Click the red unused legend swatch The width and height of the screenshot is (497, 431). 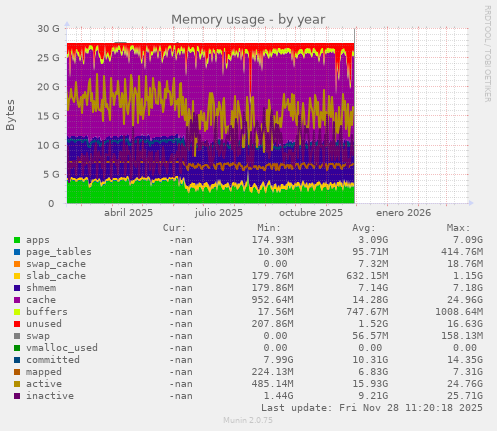(x=17, y=324)
